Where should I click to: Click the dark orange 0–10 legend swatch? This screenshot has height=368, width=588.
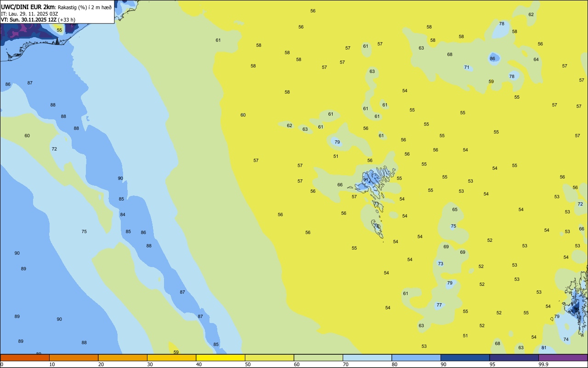coord(25,357)
